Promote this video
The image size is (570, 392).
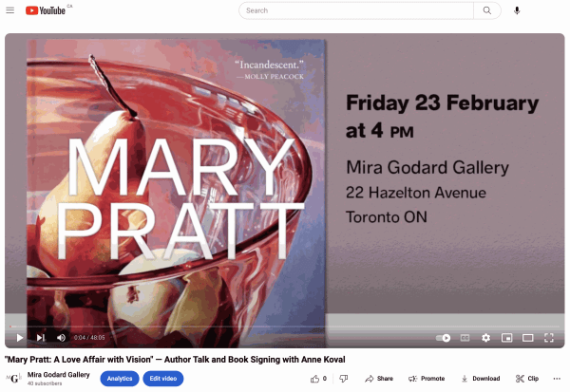tap(427, 379)
